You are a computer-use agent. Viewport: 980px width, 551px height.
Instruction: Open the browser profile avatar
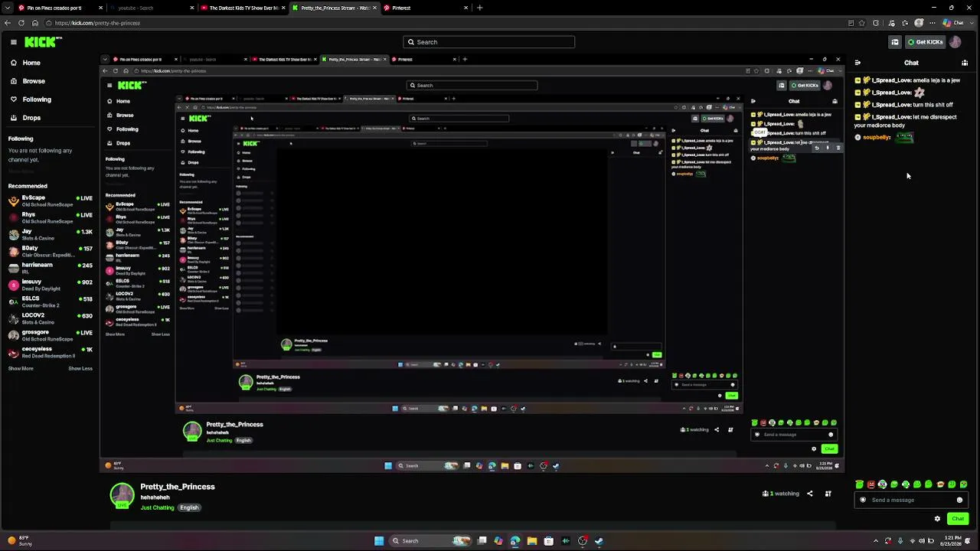tap(919, 23)
